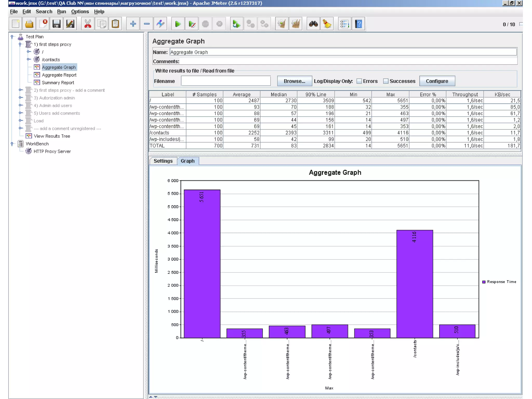Open the Options menu
532x399 pixels.
[x=80, y=12]
